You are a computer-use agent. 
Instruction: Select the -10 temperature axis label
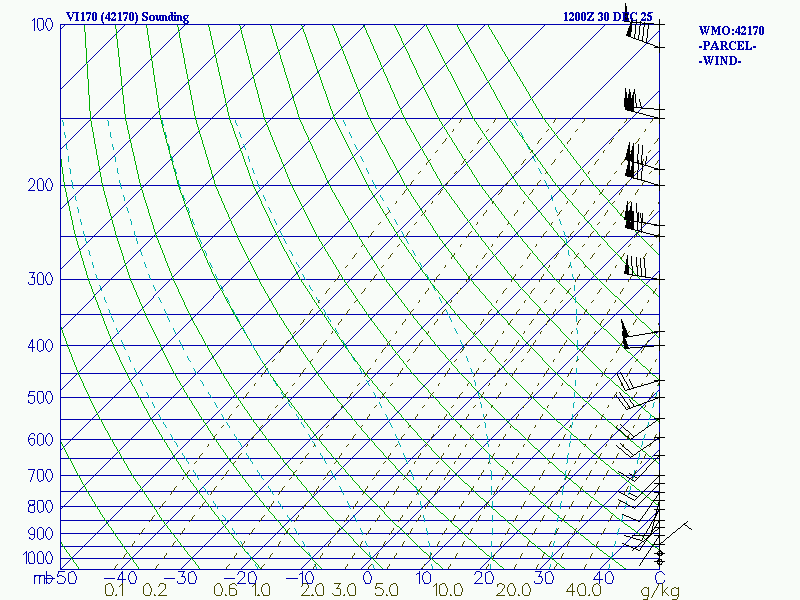pyautogui.click(x=300, y=578)
